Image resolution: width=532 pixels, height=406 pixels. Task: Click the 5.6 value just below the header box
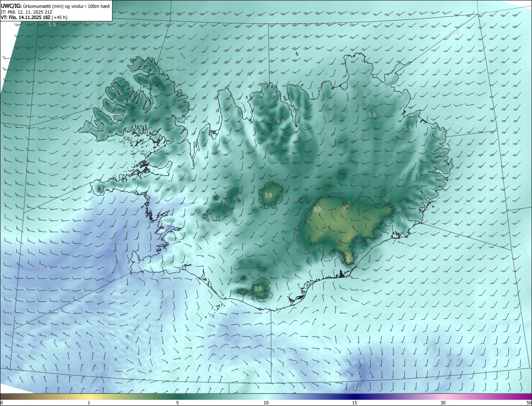52,24
